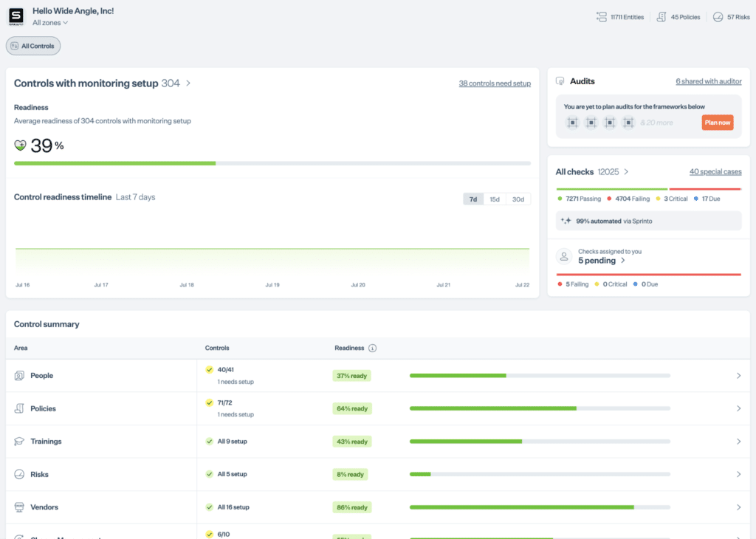Click the Sprinto logo icon
The height and width of the screenshot is (539, 756).
[16, 16]
